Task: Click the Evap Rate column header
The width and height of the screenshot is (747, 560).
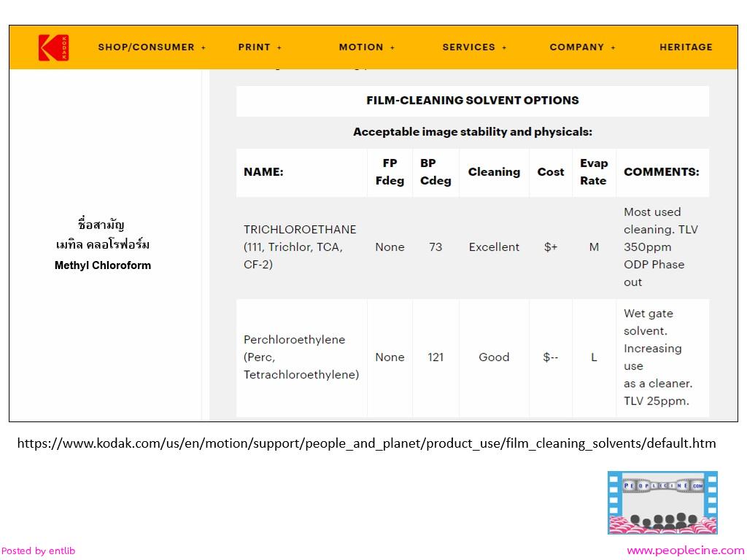Action: tap(594, 172)
